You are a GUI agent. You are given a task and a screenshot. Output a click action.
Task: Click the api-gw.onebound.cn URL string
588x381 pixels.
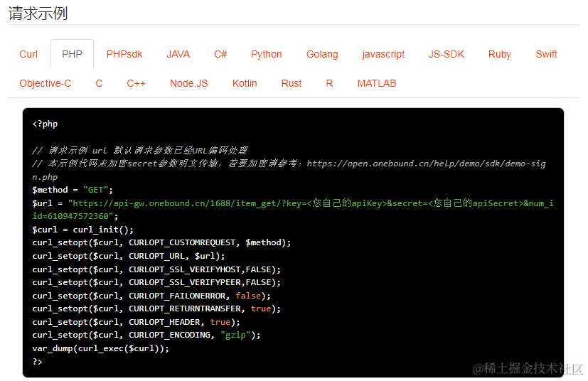point(311,203)
